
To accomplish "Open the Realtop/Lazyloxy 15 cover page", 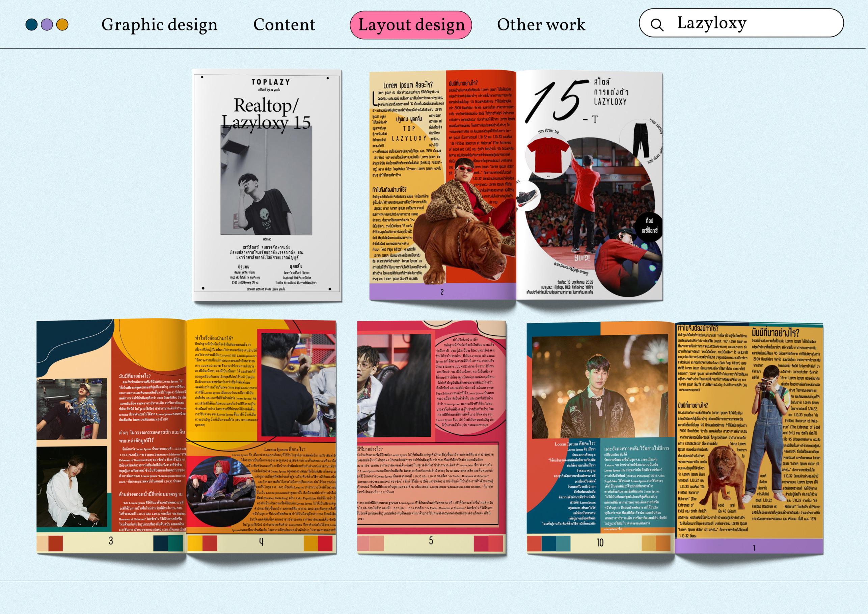I will (x=267, y=185).
